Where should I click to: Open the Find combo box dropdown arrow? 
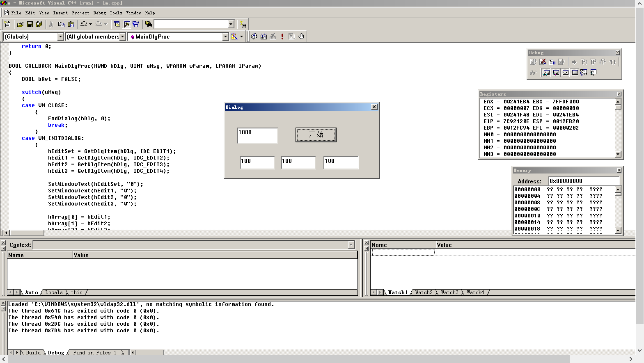click(231, 24)
